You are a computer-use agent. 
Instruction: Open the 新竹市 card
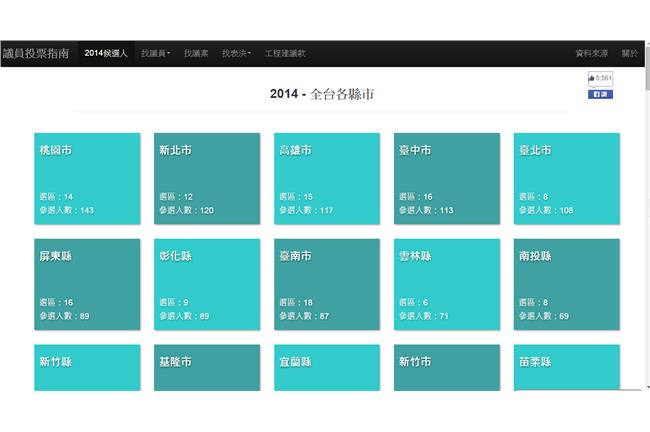pyautogui.click(x=447, y=367)
